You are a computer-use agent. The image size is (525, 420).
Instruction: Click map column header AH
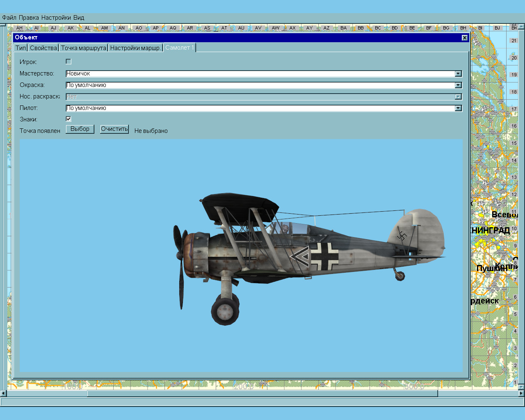point(19,28)
